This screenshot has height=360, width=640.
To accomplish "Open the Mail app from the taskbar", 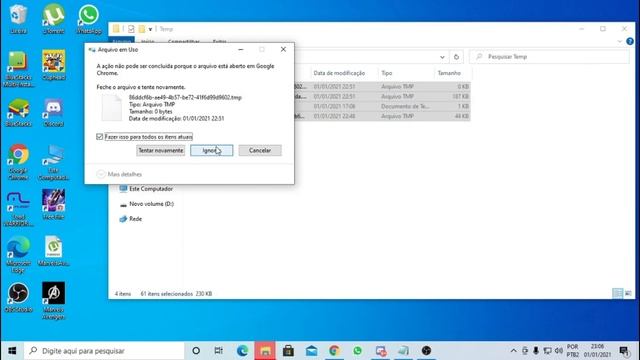I will (311, 351).
